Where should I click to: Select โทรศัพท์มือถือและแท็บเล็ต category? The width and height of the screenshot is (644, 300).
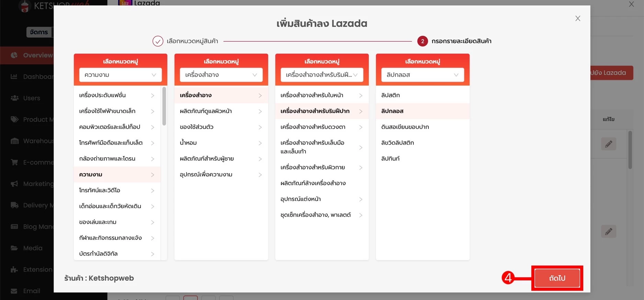coord(117,142)
